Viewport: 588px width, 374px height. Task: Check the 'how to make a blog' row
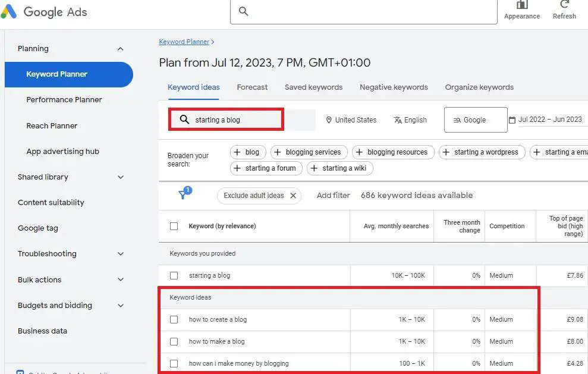174,341
